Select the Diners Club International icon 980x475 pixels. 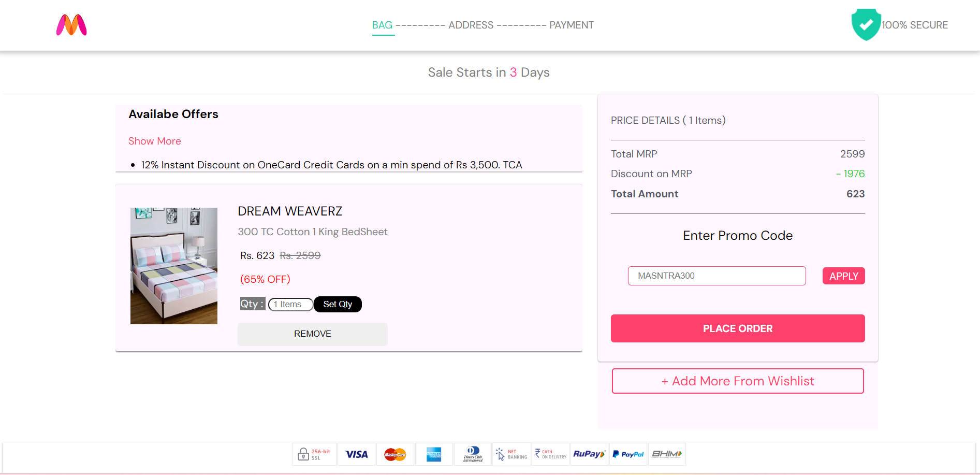click(x=472, y=454)
